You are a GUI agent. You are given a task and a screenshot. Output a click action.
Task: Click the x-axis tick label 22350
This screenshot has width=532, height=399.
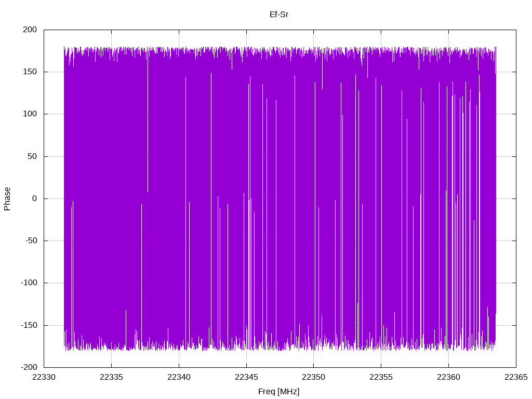313,377
